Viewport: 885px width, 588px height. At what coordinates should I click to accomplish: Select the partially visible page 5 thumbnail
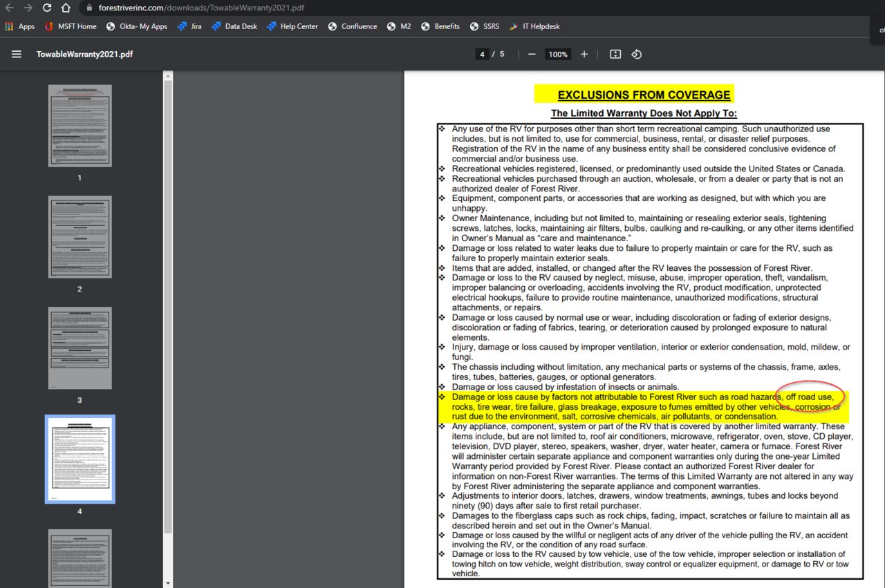pyautogui.click(x=80, y=558)
